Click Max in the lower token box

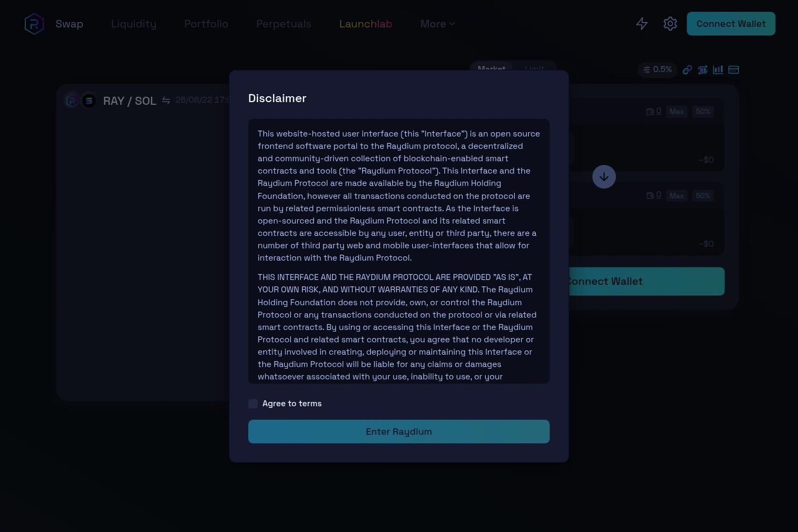[677, 196]
